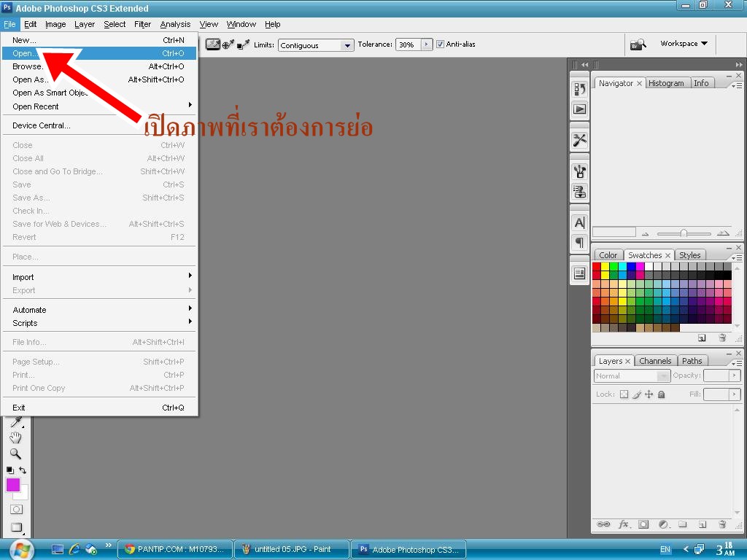Viewport: 747px width, 560px height.
Task: Choose Open... from File menu
Action: point(99,53)
